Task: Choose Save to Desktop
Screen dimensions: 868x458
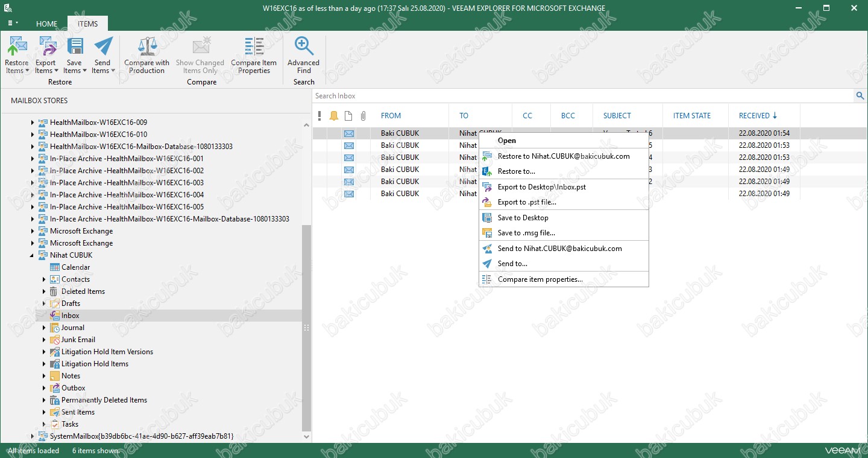Action: click(x=564, y=218)
